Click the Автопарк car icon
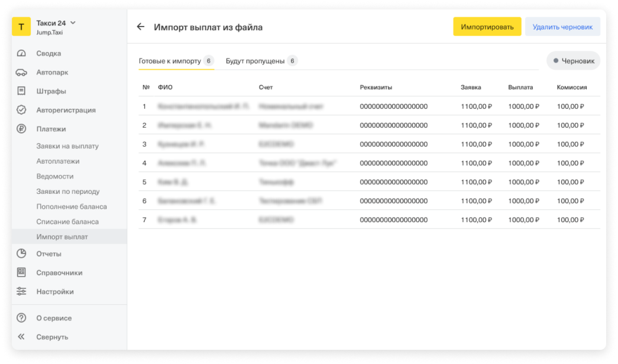This screenshot has height=364, width=618. pos(21,72)
